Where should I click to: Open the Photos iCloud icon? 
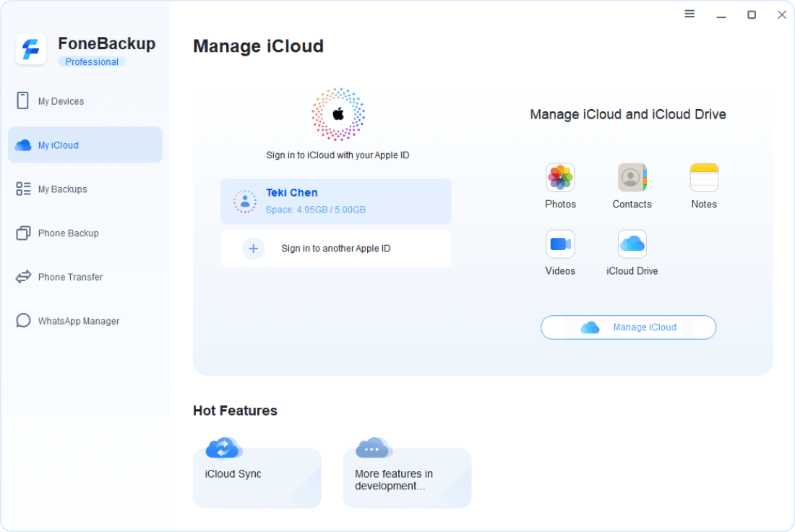[x=560, y=178]
